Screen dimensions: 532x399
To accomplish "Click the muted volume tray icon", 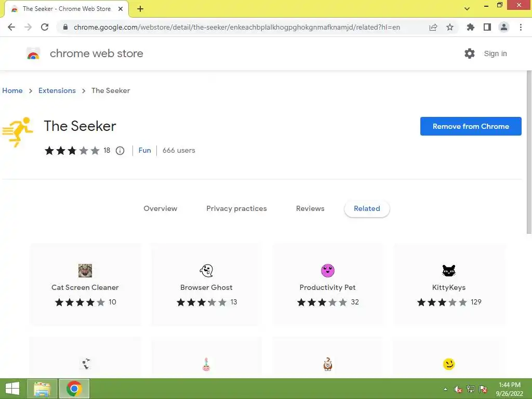I will (x=458, y=389).
